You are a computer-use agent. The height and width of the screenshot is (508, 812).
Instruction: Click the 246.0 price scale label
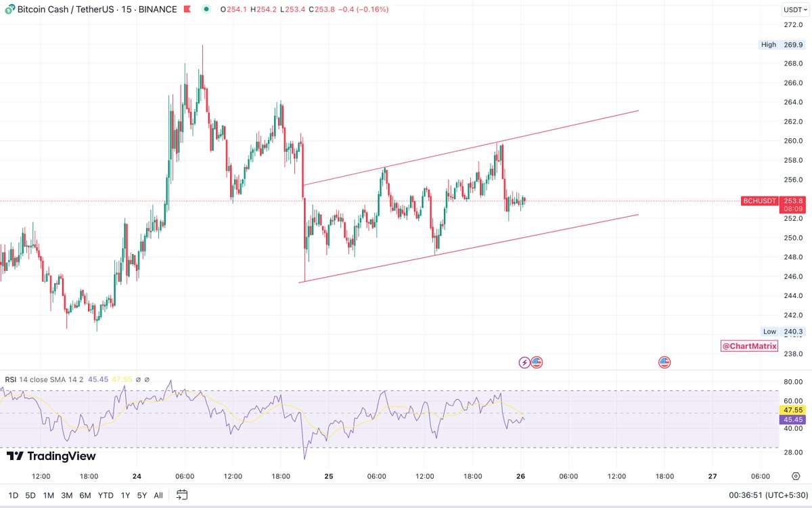click(x=793, y=276)
